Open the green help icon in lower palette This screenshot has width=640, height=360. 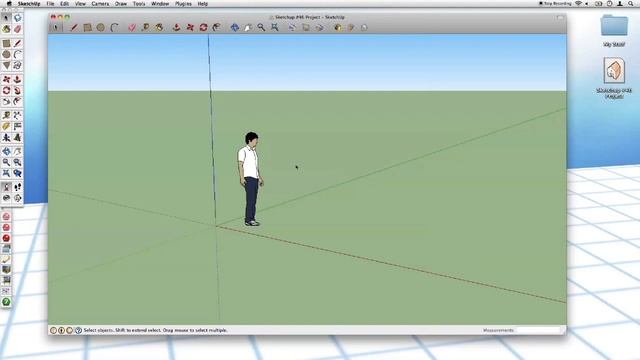(6, 302)
